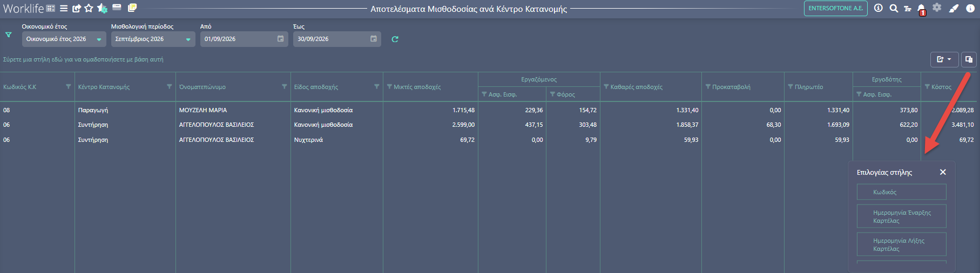This screenshot has height=273, width=980.
Task: Click the hamburger menu icon beside Worklife
Action: pos(64,8)
